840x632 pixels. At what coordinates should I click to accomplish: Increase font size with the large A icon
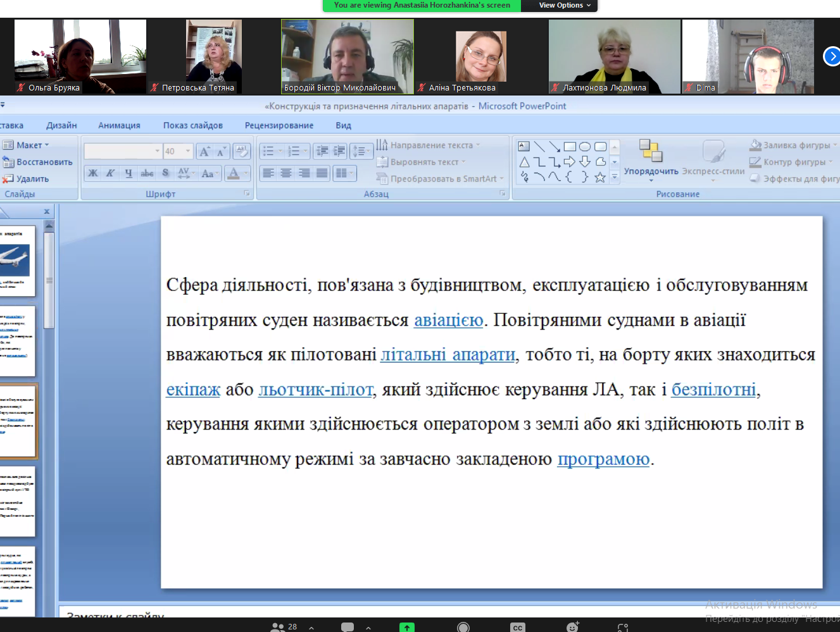[x=204, y=151]
